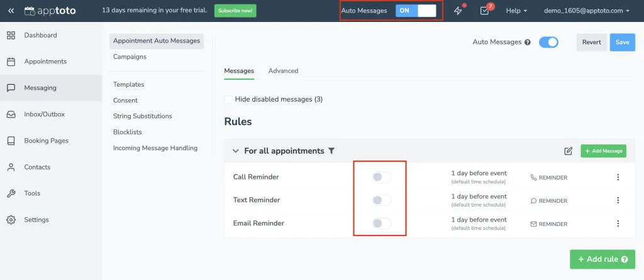Collapse the sidebar with double-chevron icon
This screenshot has height=280, width=644.
tap(11, 11)
